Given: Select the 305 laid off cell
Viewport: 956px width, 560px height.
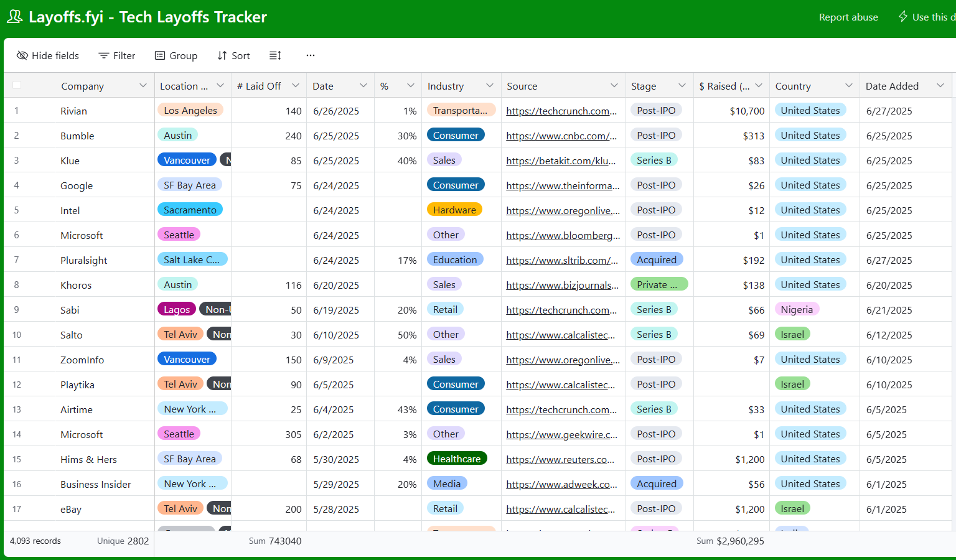Looking at the screenshot, I should [x=269, y=434].
